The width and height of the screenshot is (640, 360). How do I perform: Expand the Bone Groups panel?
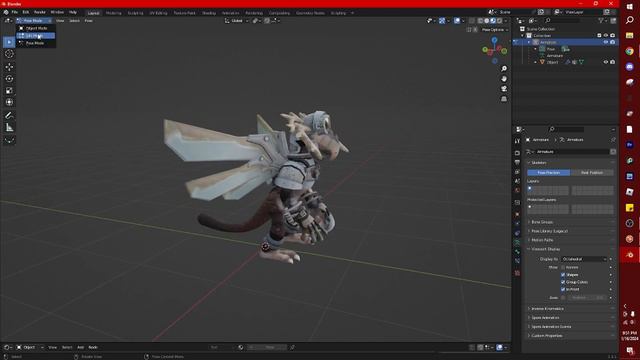pos(542,222)
